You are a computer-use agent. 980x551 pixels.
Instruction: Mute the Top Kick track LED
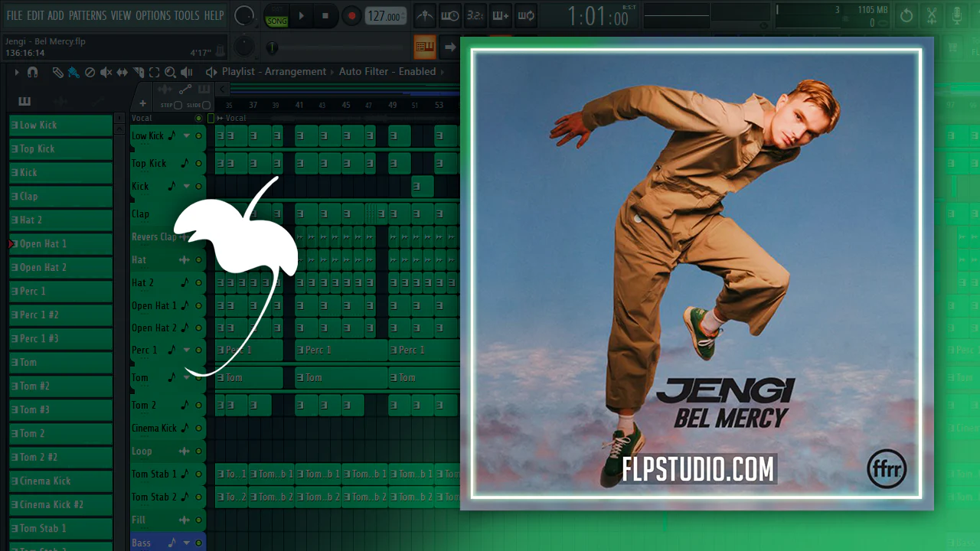(199, 164)
